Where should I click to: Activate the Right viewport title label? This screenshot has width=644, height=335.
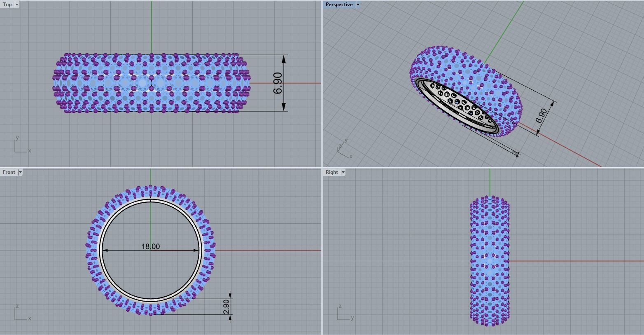[x=332, y=172]
